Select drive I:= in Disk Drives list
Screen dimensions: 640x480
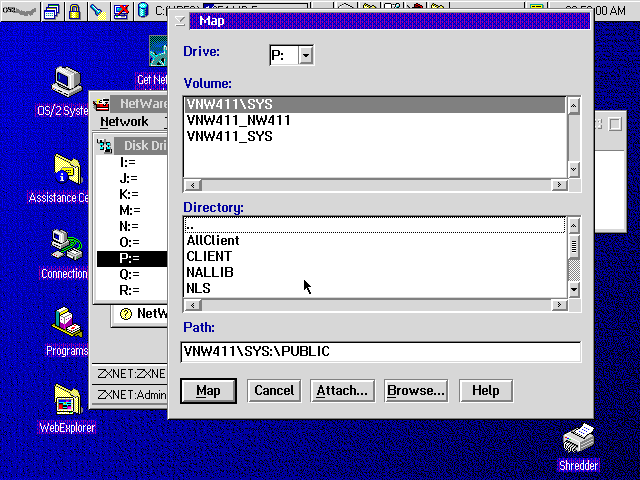pos(131,162)
